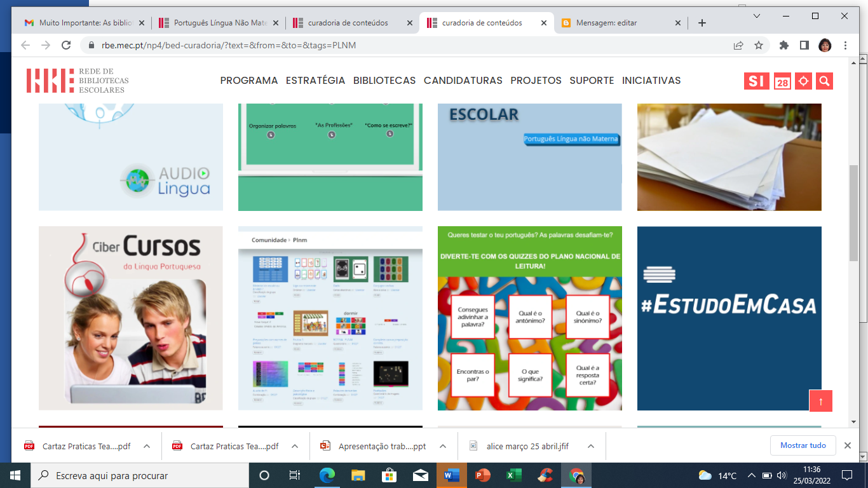Image resolution: width=868 pixels, height=488 pixels.
Task: Click the volume speaker tray icon
Action: point(781,475)
